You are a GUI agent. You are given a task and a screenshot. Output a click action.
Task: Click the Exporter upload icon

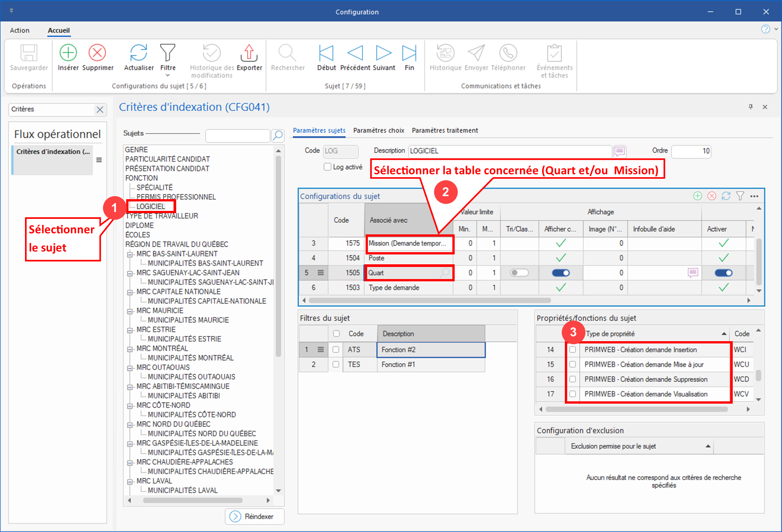click(249, 53)
